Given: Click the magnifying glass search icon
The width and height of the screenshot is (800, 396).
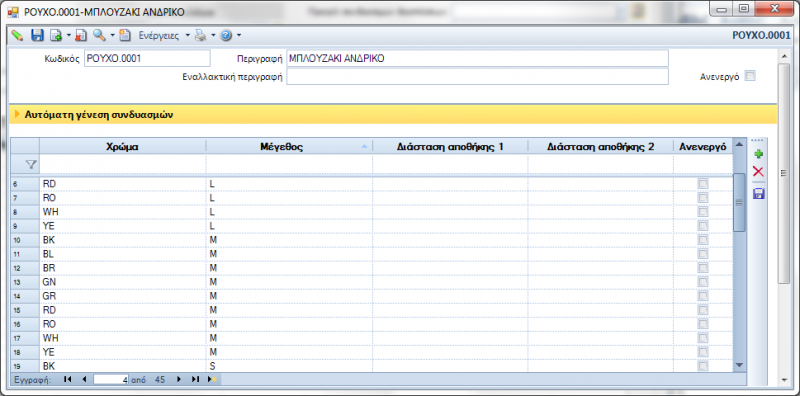Looking at the screenshot, I should (99, 35).
